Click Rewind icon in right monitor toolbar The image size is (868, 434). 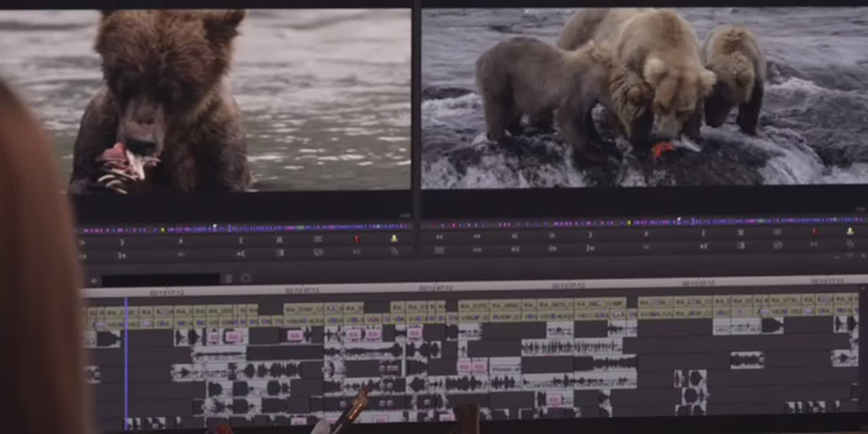439,237
